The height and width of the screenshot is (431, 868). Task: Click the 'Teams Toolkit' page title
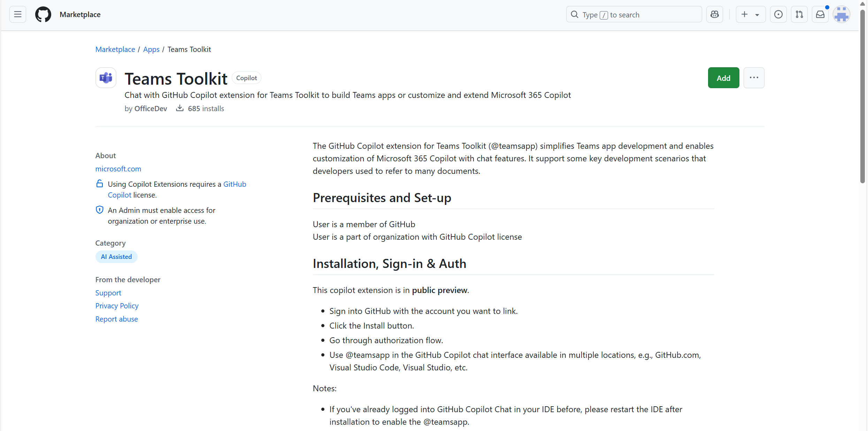tap(176, 78)
